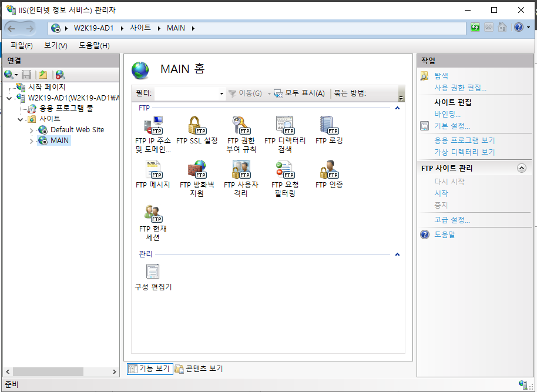537x392 pixels.
Task: Open the 구성 편집기 icon
Action: click(153, 277)
